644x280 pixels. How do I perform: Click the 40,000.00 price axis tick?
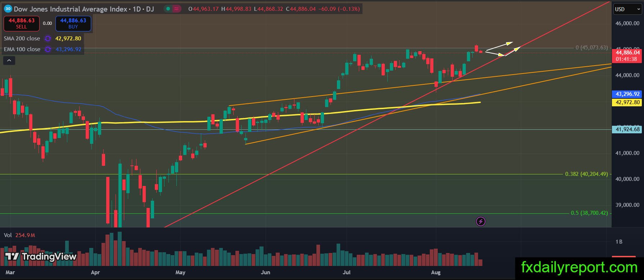[x=627, y=179]
